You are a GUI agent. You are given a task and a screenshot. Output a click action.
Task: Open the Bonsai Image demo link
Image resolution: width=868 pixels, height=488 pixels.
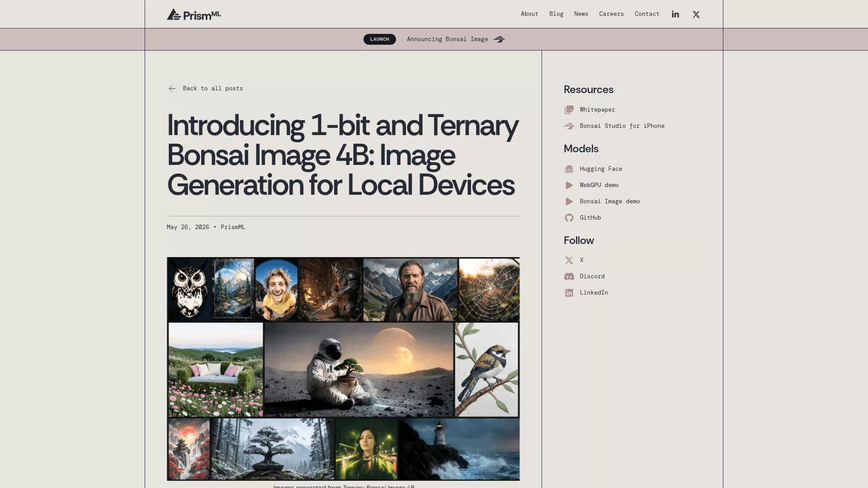tap(610, 202)
